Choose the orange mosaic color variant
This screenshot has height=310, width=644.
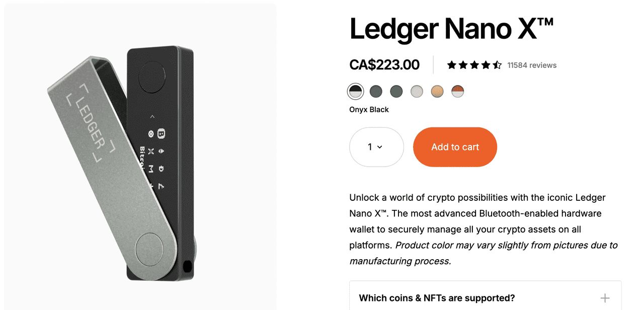tap(437, 91)
